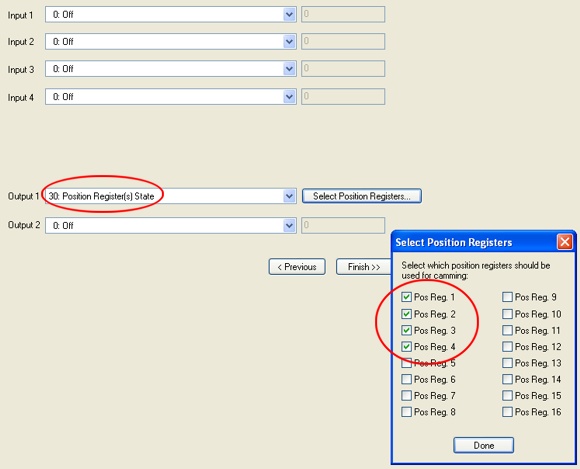Expand the Output 2 dropdown arrow

pyautogui.click(x=289, y=225)
